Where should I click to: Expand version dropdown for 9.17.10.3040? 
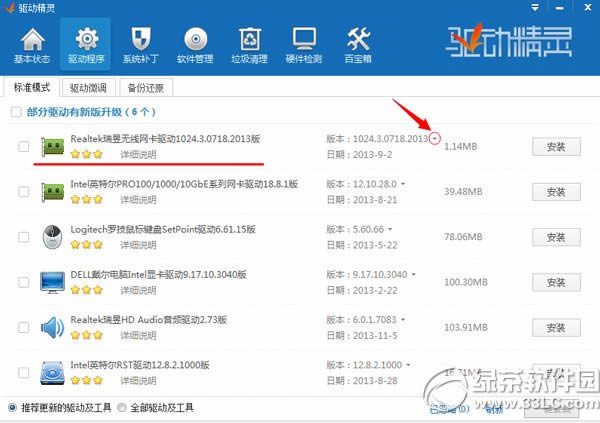click(x=413, y=274)
